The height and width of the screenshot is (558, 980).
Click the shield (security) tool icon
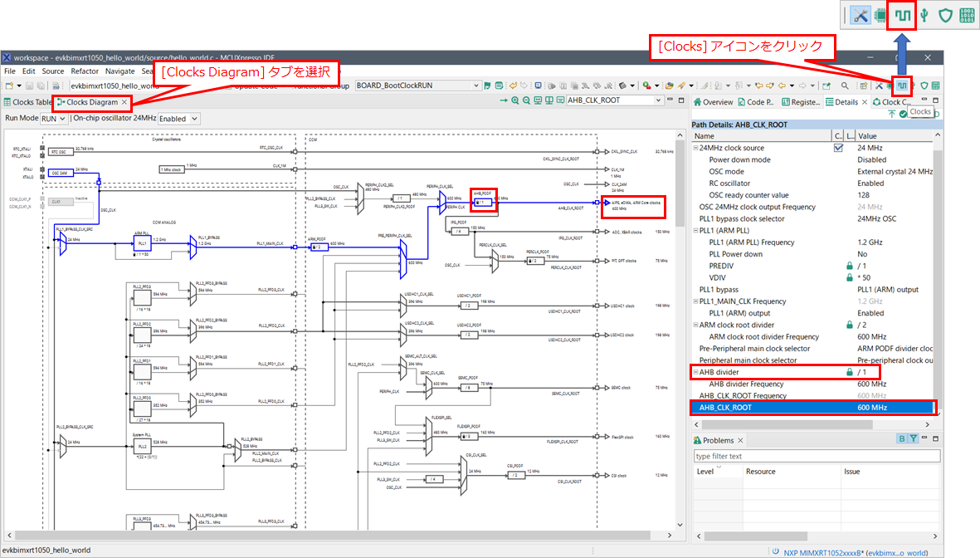[x=924, y=86]
